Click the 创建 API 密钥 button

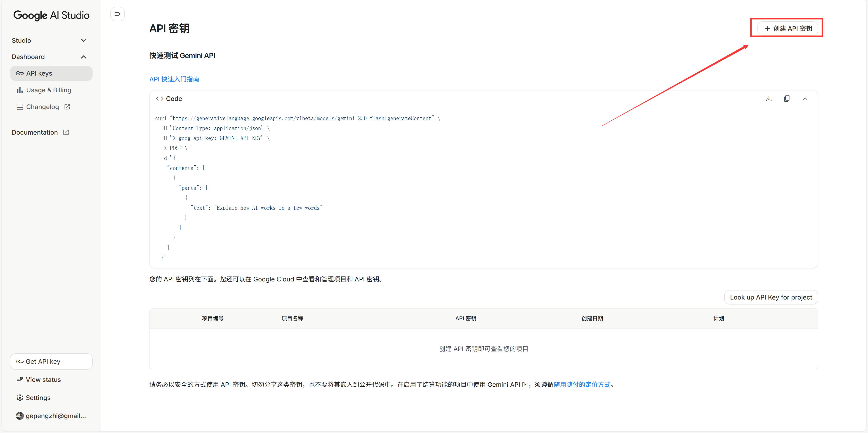pos(788,28)
